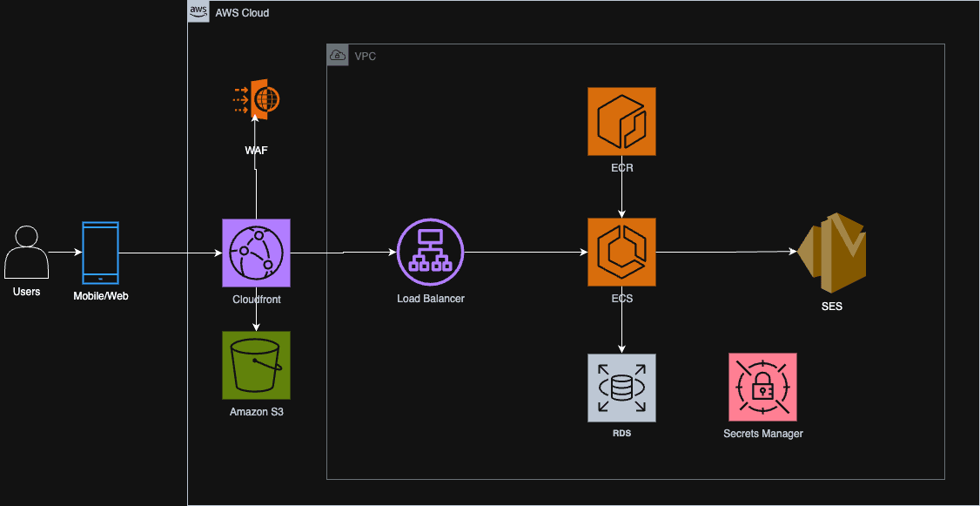Select the SES email service icon
Screen dimensions: 980x506
point(832,253)
